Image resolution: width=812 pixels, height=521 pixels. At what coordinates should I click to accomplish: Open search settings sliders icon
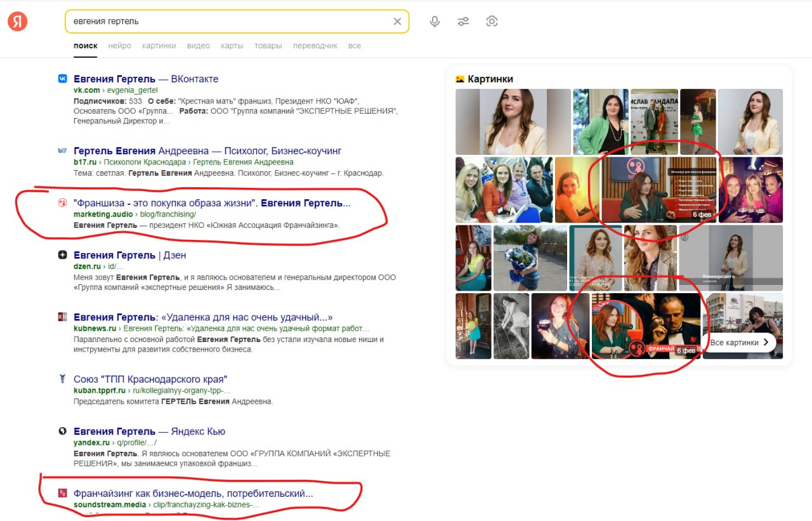463,22
